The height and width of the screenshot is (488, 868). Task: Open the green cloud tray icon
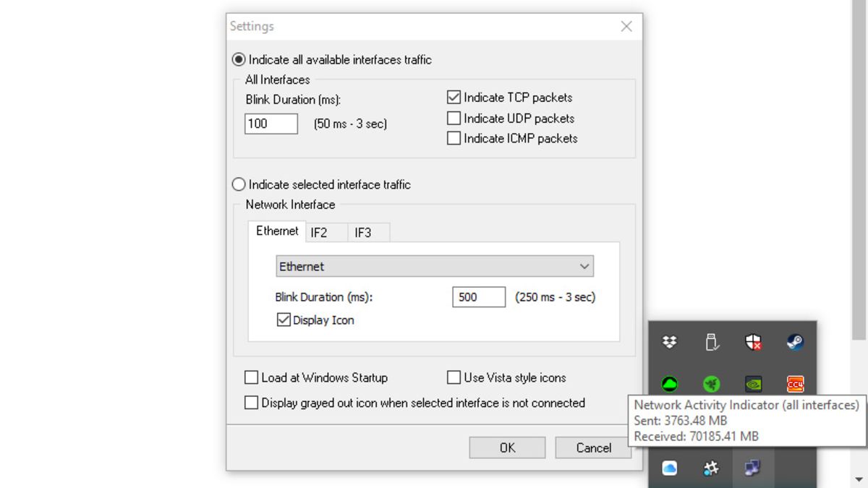(x=669, y=384)
